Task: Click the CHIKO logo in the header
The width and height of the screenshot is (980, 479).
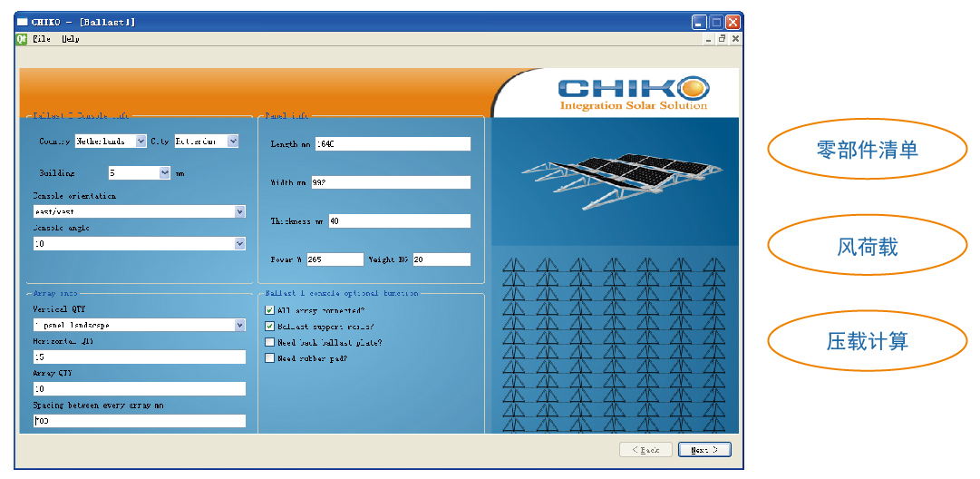Action: point(633,93)
